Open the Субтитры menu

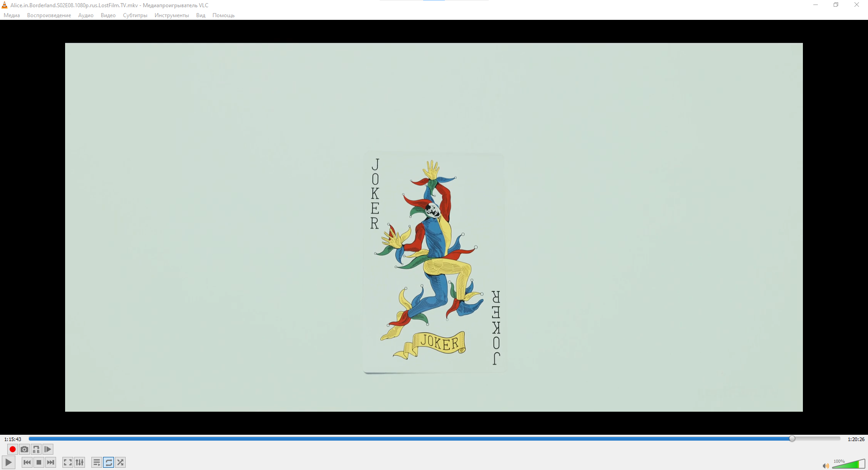coord(135,15)
